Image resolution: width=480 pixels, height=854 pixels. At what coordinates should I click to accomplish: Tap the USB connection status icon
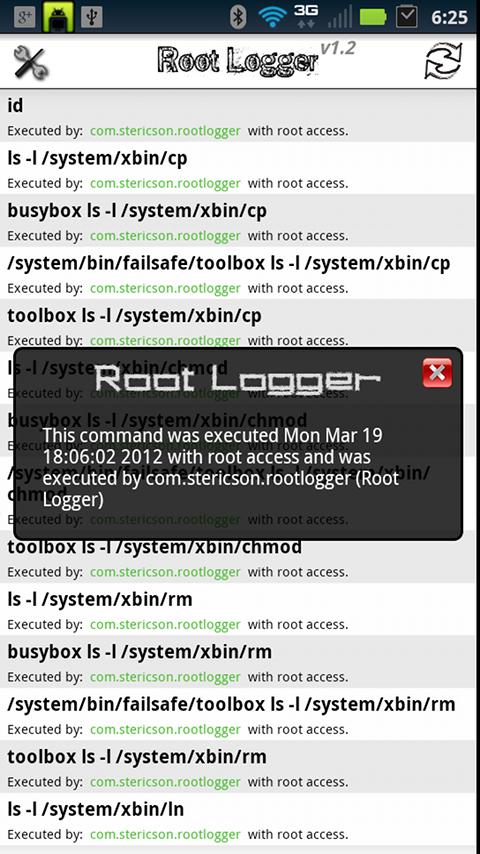pos(92,17)
